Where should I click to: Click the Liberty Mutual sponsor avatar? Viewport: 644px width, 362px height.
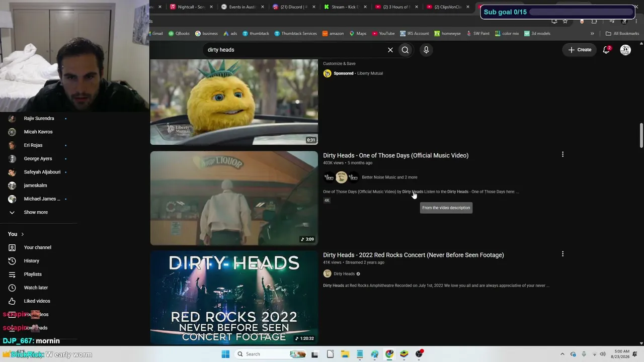click(327, 73)
